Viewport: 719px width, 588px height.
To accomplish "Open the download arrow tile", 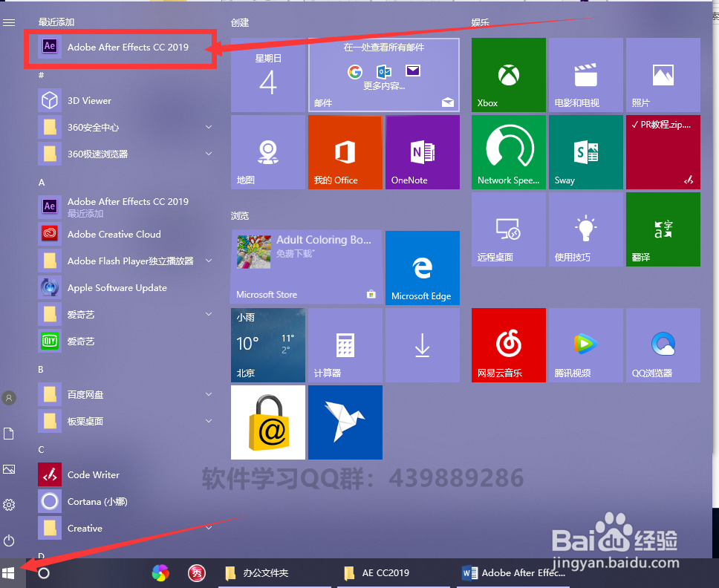I will tap(423, 345).
